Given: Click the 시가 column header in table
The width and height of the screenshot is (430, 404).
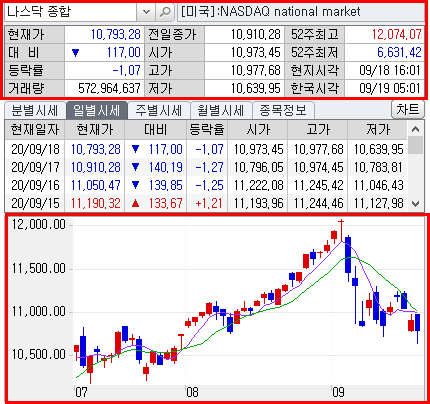Looking at the screenshot, I should (258, 130).
